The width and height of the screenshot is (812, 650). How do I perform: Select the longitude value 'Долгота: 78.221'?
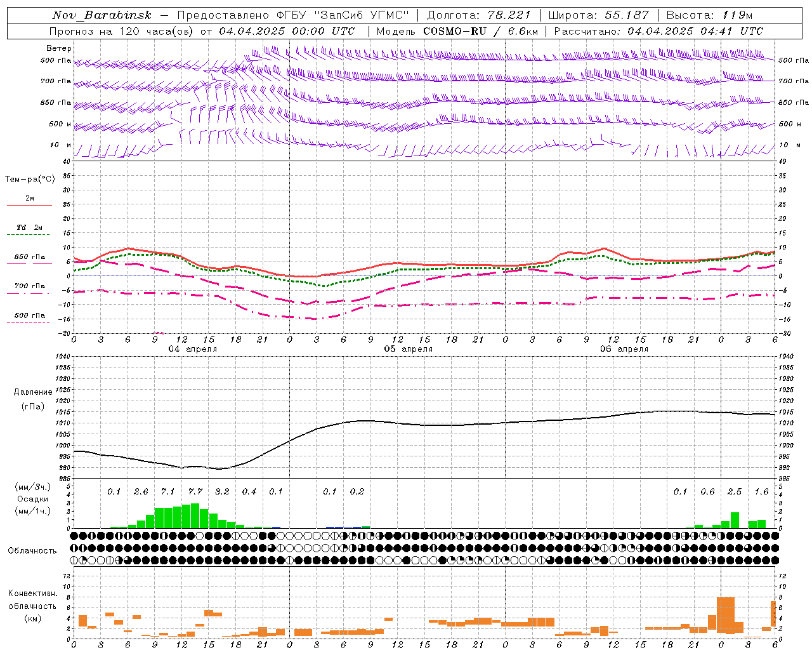point(479,15)
